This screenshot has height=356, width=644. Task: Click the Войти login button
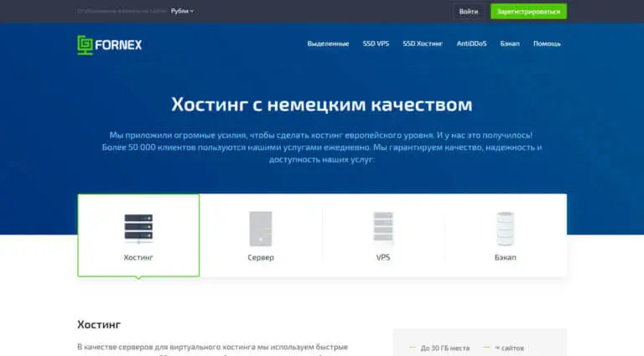point(469,12)
